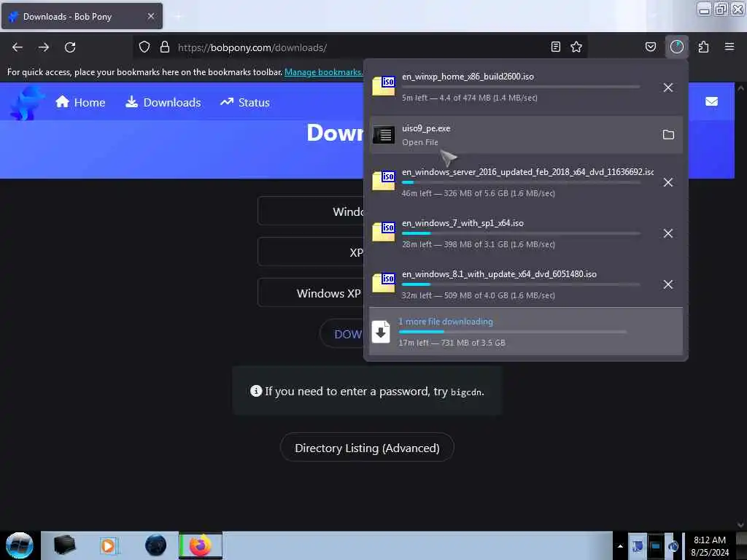Select the en_windows_server_2016 ISO filename text
747x560 pixels.
click(x=528, y=172)
